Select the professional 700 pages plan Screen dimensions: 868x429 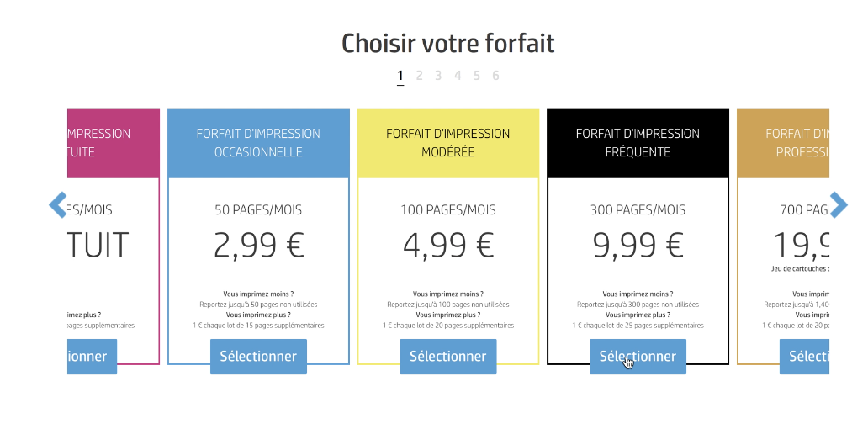coord(804,357)
